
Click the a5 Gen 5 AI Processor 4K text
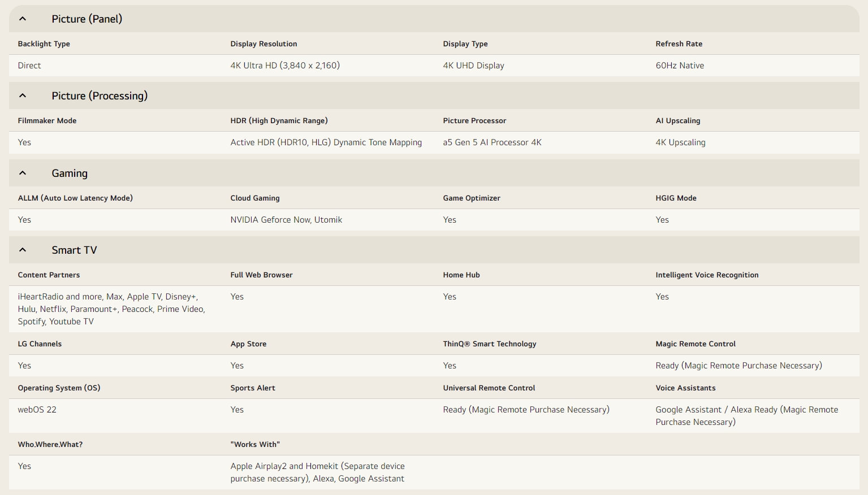point(492,142)
